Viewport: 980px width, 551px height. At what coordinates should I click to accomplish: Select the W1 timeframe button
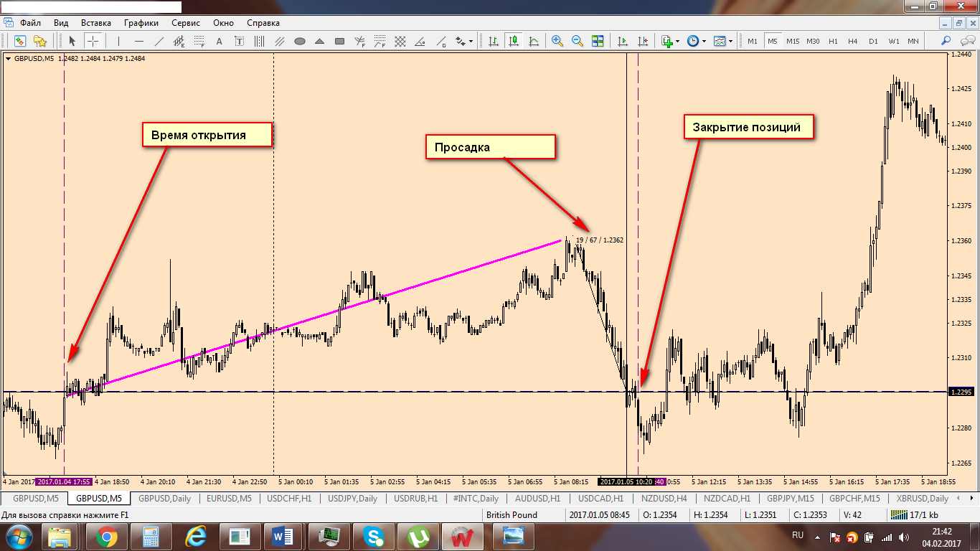[x=893, y=41]
